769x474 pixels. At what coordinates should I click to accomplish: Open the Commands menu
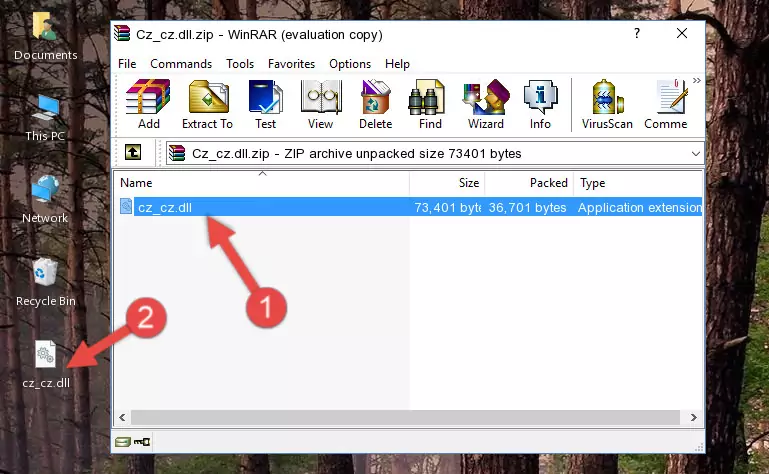point(181,64)
